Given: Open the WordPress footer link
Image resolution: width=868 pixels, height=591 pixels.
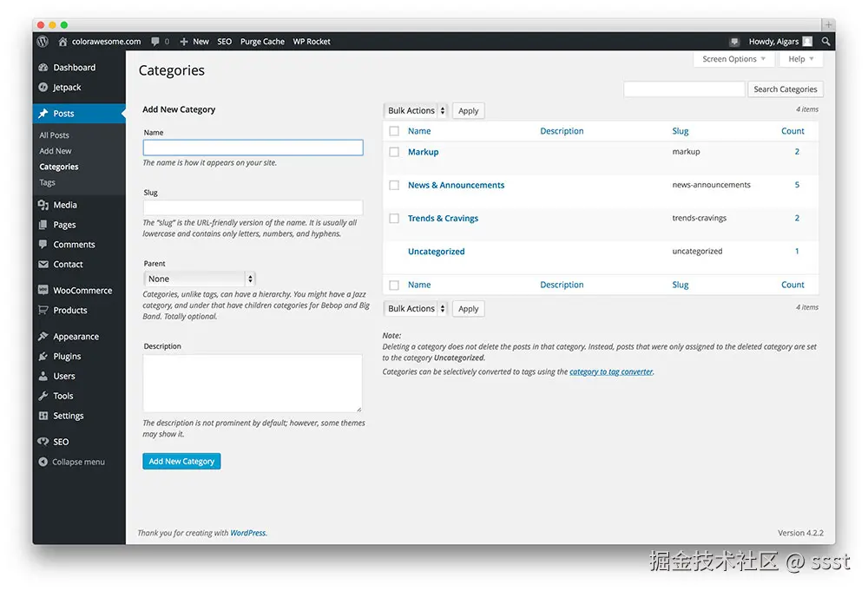Looking at the screenshot, I should 248,533.
